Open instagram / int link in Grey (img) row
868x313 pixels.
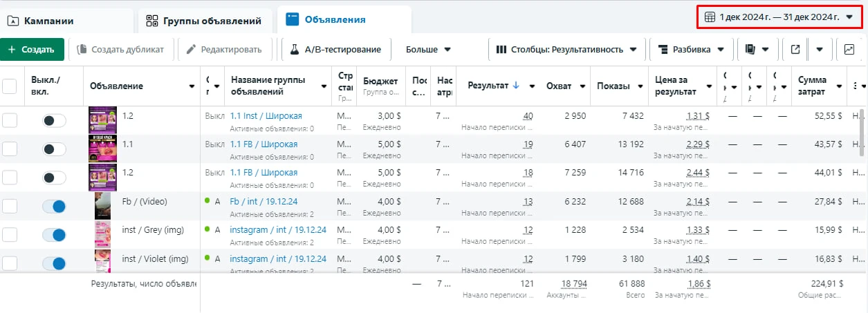(278, 230)
